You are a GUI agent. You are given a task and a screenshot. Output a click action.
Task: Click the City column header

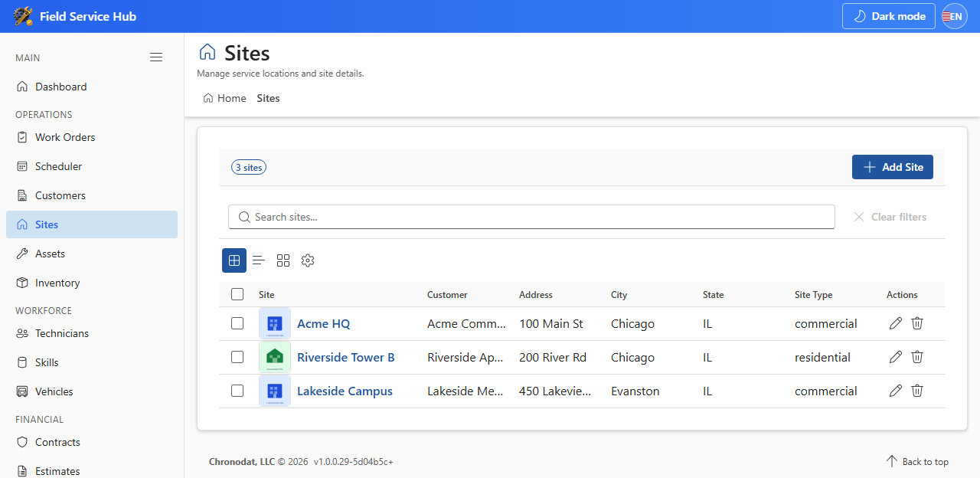click(x=619, y=294)
